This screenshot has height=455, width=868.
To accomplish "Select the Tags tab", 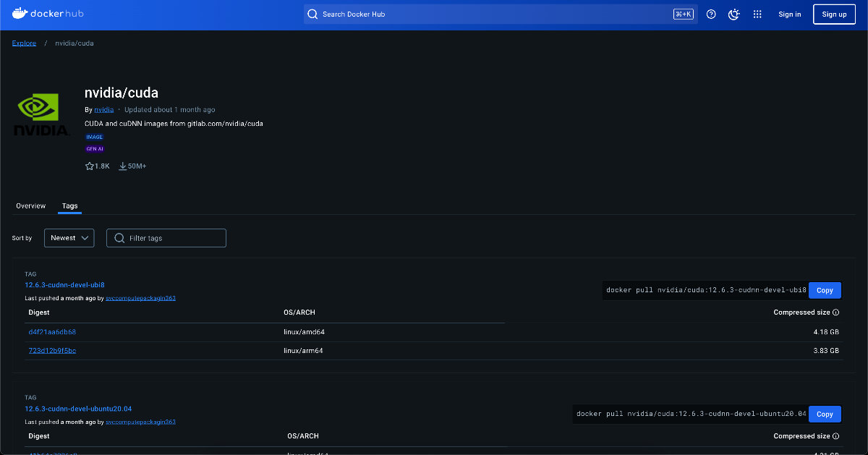I will (x=69, y=206).
